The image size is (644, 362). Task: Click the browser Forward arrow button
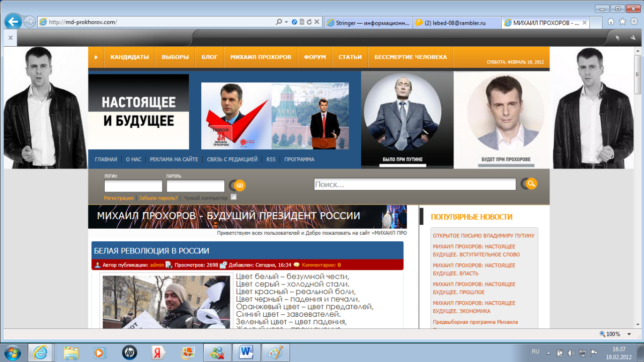(30, 22)
